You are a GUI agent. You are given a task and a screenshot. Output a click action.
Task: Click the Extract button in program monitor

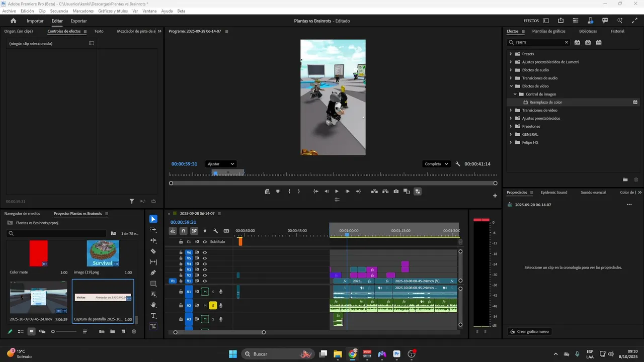[385, 191]
